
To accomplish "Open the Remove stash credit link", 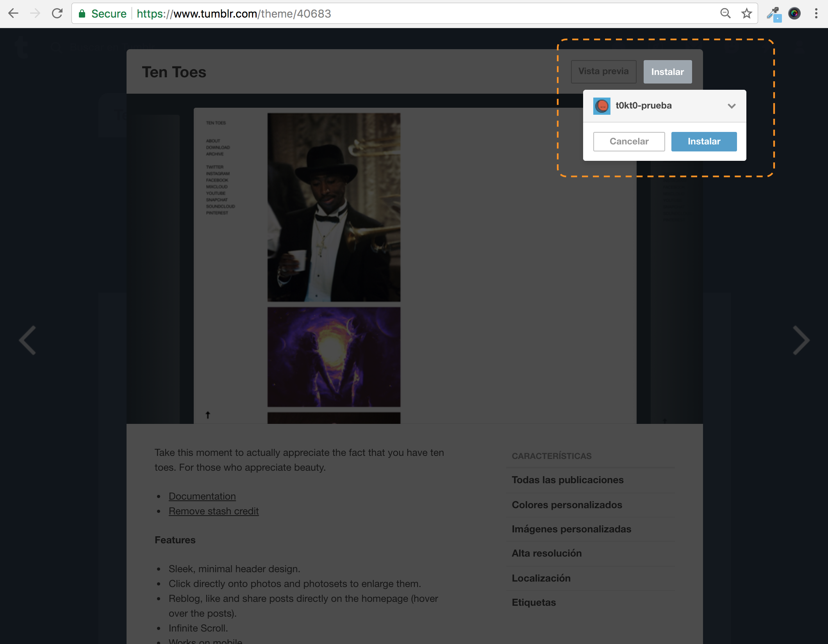I will pyautogui.click(x=214, y=511).
